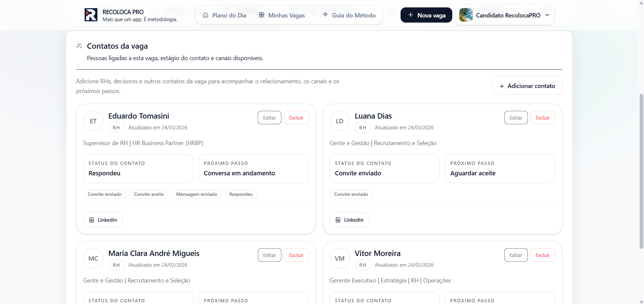Delete the Eduardo Tomasini contact
This screenshot has width=644, height=304.
pos(296,118)
